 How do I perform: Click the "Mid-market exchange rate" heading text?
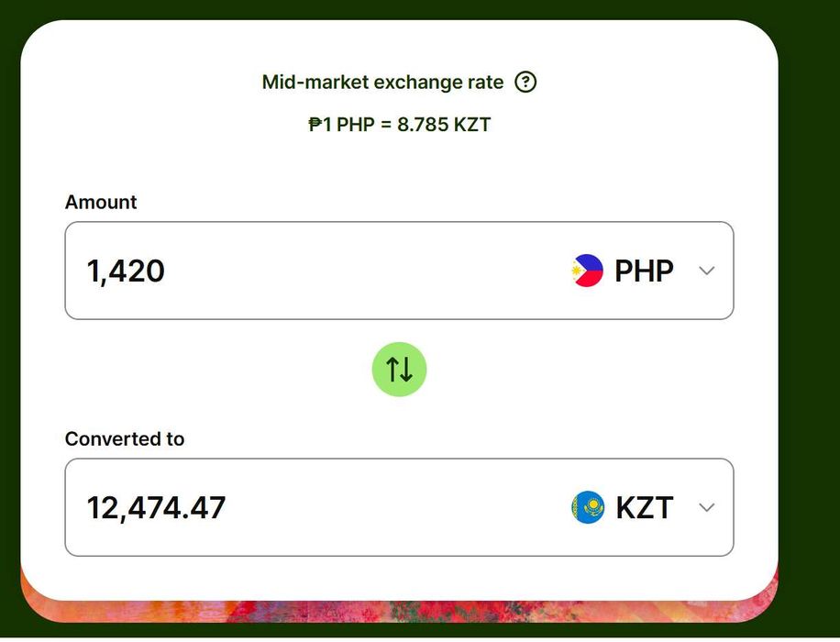coord(382,83)
